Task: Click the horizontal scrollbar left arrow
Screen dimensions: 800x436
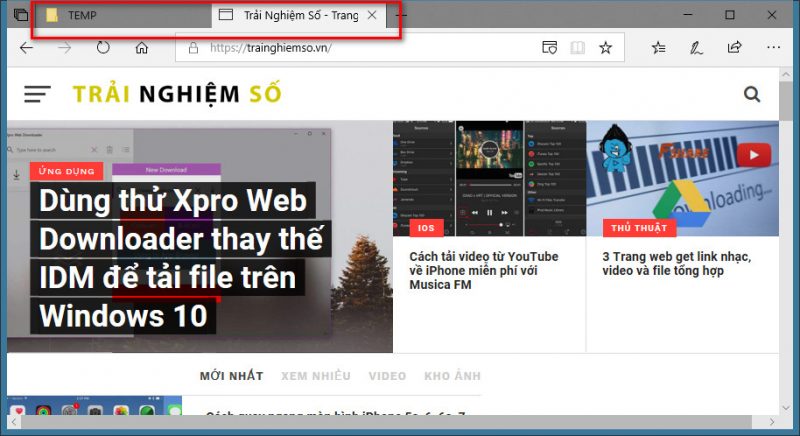Action: [14, 422]
